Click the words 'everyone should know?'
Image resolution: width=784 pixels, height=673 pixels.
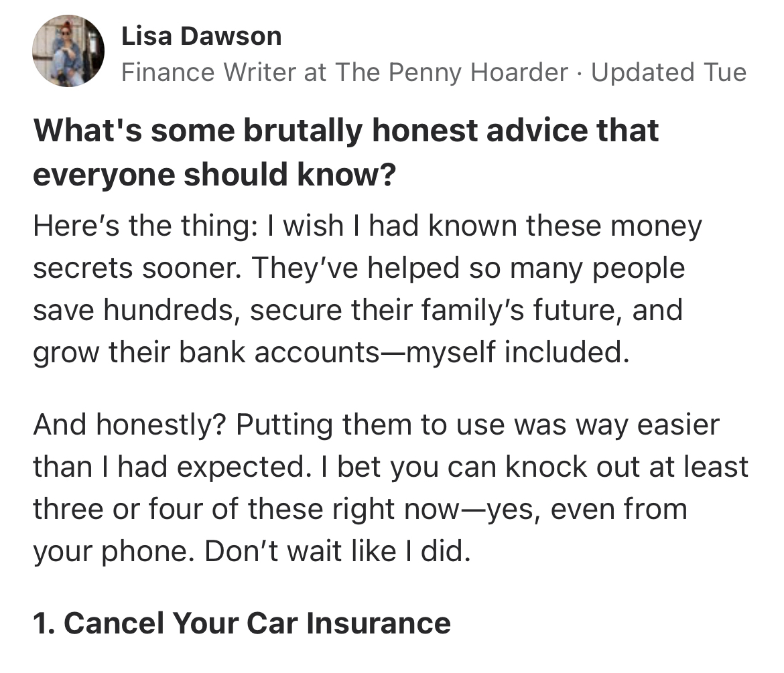[x=213, y=175]
